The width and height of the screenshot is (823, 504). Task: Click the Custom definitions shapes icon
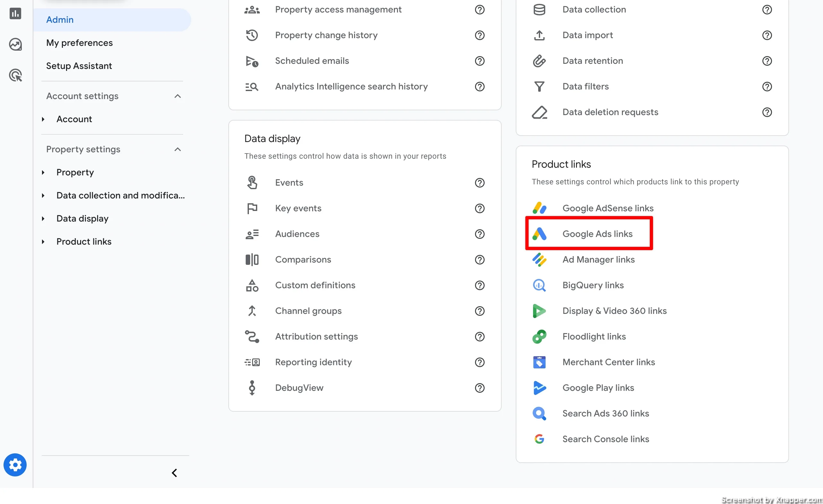click(x=252, y=285)
